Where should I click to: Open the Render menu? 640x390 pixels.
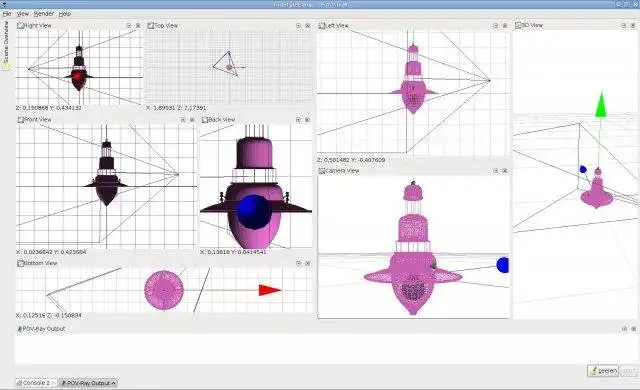coord(44,14)
